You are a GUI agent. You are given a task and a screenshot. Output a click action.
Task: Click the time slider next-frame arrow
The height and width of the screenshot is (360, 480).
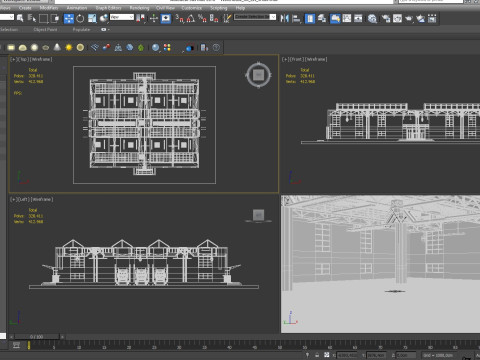click(x=62, y=337)
